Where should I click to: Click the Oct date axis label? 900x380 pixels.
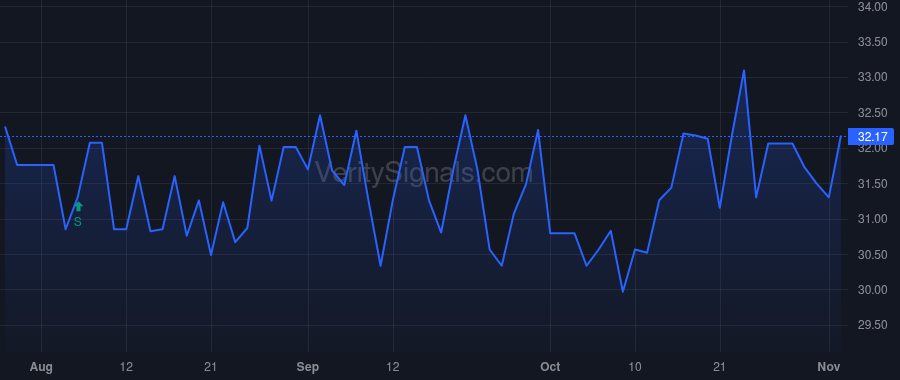click(x=550, y=367)
